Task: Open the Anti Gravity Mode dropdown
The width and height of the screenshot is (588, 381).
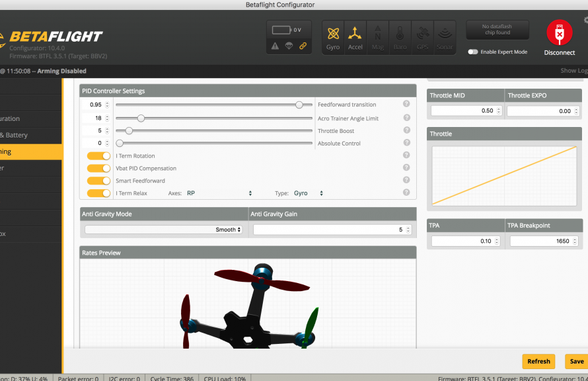Action: click(x=163, y=230)
